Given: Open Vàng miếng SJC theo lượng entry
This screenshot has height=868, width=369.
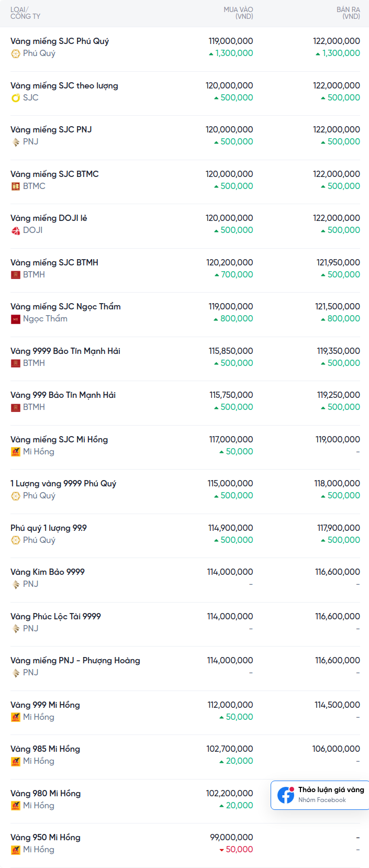Looking at the screenshot, I should click(x=64, y=86).
